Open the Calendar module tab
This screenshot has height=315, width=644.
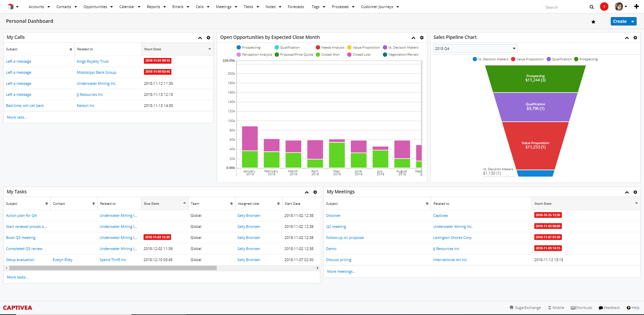click(x=127, y=7)
